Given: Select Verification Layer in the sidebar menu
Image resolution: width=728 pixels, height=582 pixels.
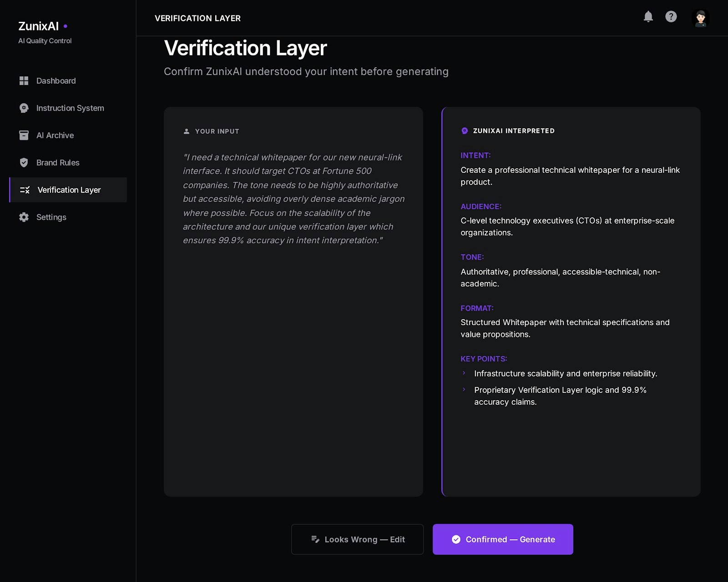Looking at the screenshot, I should (x=69, y=190).
